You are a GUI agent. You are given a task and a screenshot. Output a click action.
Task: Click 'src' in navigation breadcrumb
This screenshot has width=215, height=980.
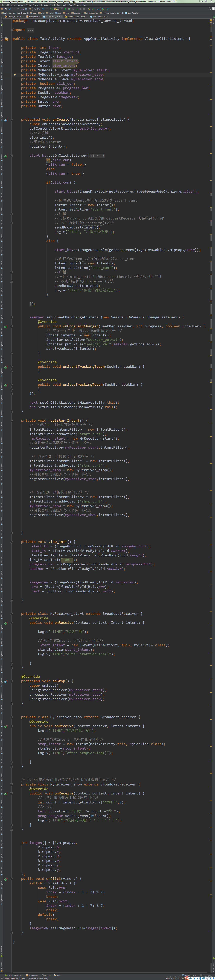(x=41, y=13)
